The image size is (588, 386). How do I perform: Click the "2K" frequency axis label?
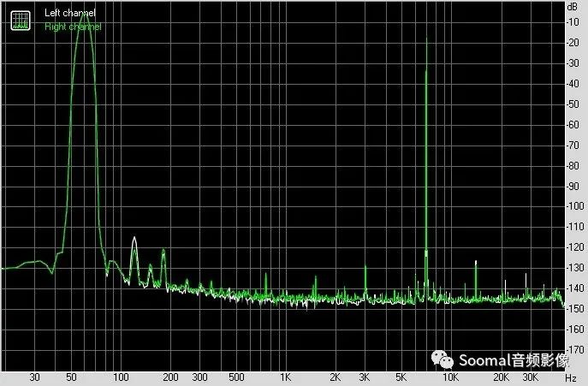coord(335,377)
